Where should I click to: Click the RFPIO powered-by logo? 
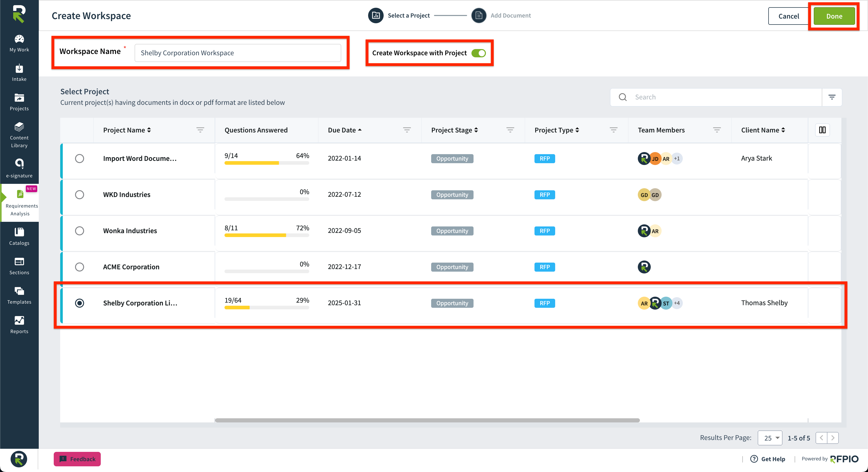coord(844,459)
